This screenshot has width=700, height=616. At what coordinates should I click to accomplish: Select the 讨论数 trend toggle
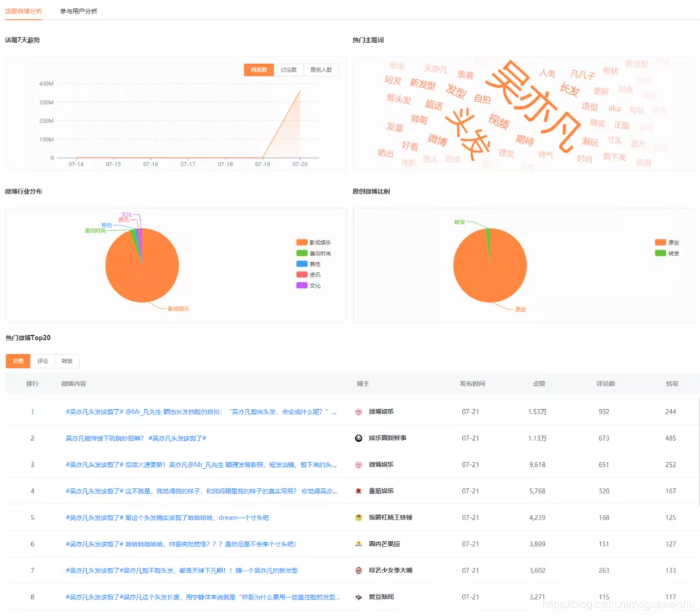click(288, 69)
